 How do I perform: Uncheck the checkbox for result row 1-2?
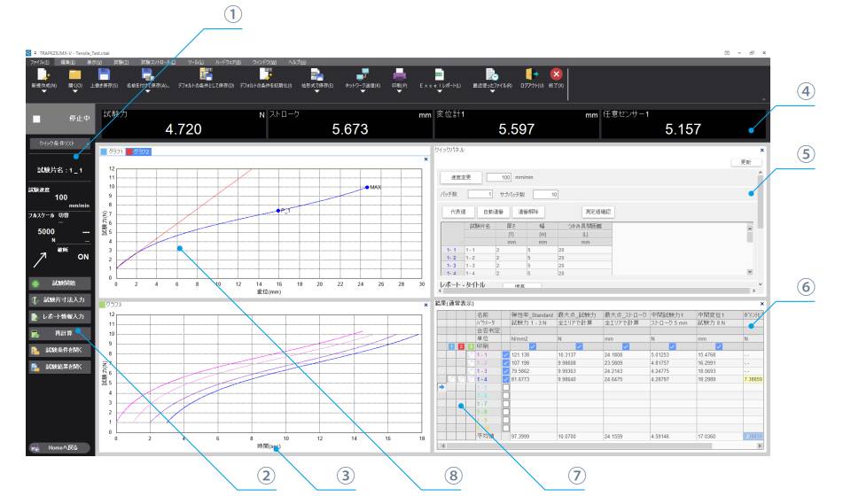tap(506, 363)
